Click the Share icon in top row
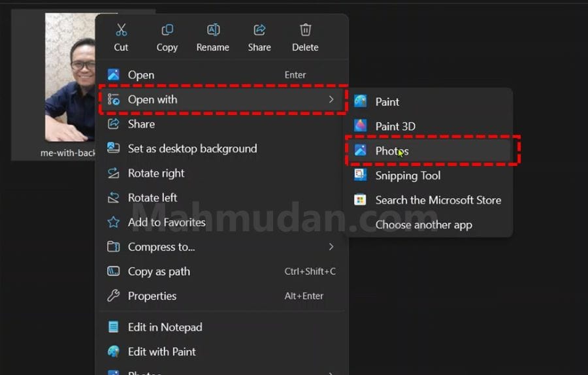588x375 pixels. tap(259, 30)
